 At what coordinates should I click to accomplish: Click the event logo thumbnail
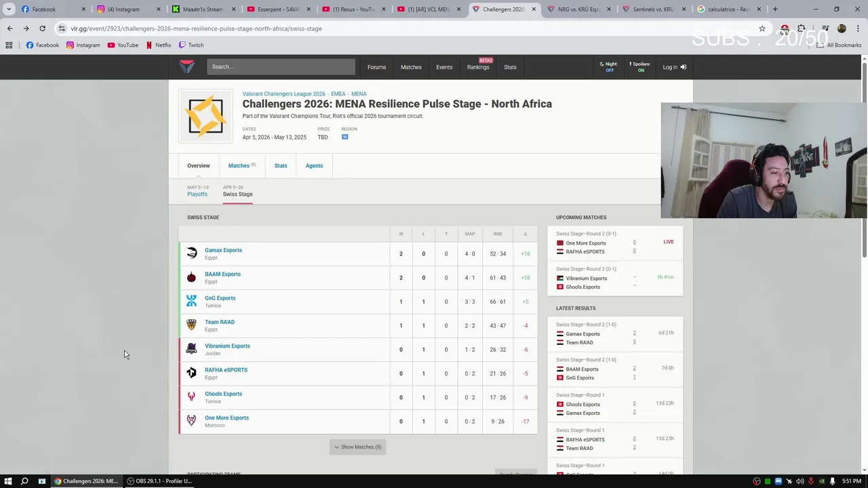(x=205, y=116)
